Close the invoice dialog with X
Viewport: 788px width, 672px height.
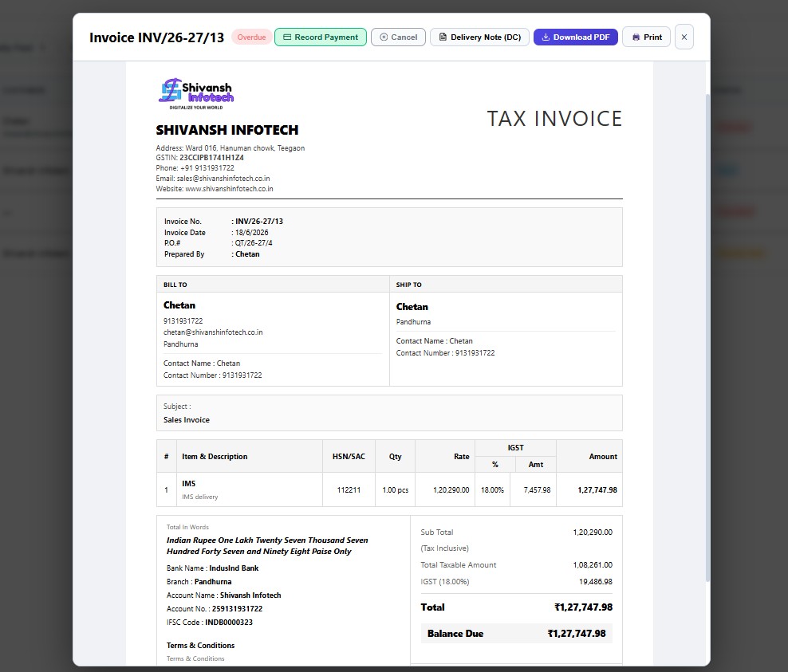tap(684, 37)
